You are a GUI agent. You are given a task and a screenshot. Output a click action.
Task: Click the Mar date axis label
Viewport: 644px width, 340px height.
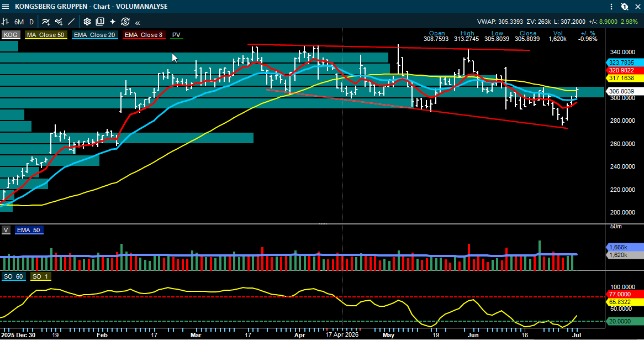[196, 335]
